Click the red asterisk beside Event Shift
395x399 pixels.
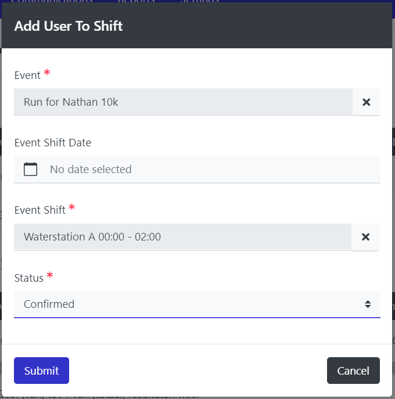[72, 207]
